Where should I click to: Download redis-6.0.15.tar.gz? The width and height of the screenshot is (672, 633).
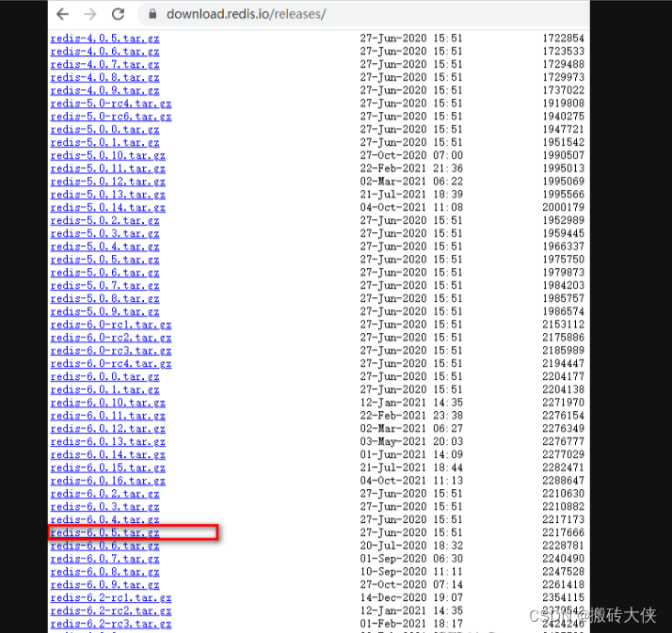point(108,467)
